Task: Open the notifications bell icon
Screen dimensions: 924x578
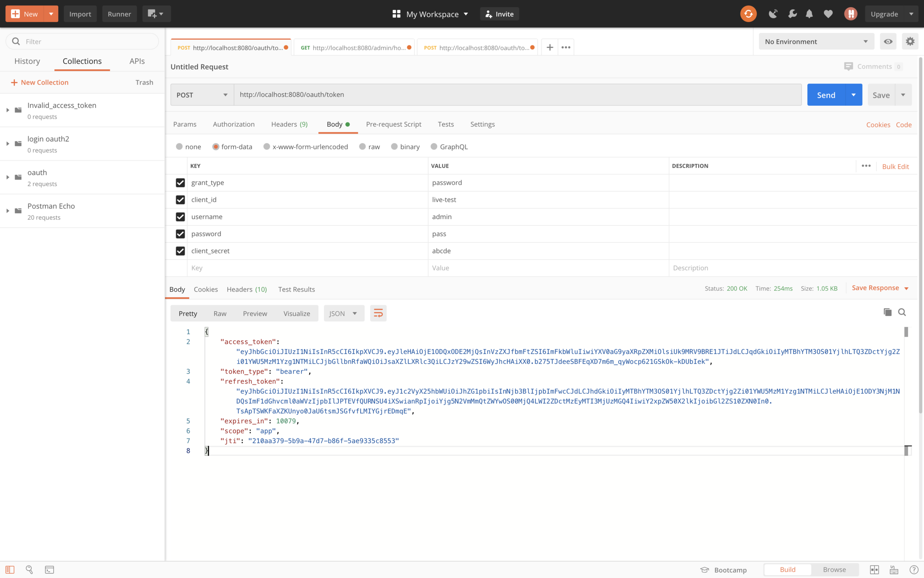Action: coord(809,14)
